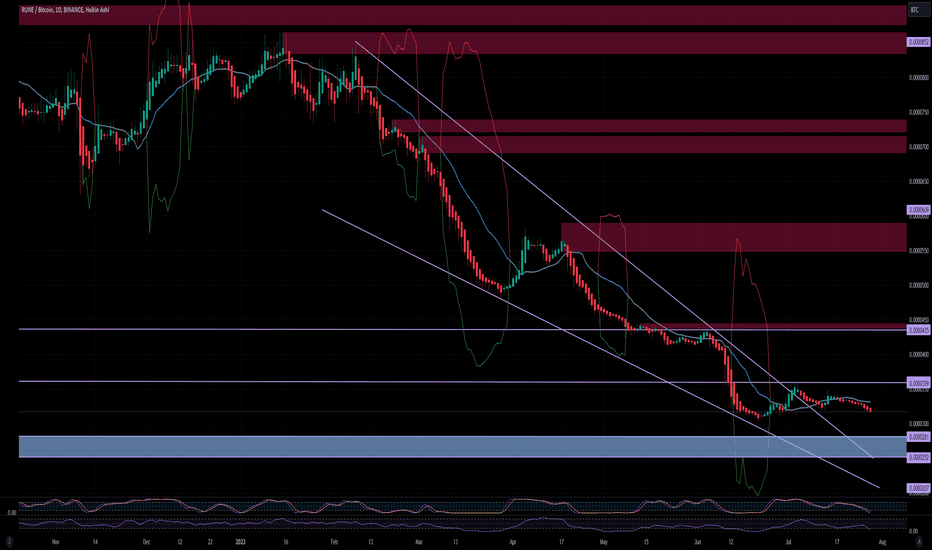Click the 0.0000700 price axis value

click(x=919, y=146)
